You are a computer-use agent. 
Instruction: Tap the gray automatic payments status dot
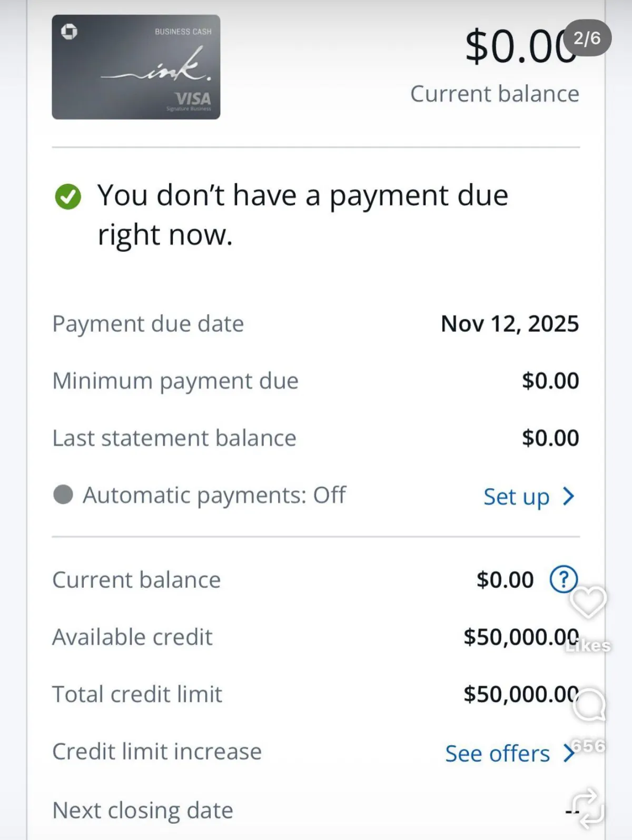tap(63, 495)
